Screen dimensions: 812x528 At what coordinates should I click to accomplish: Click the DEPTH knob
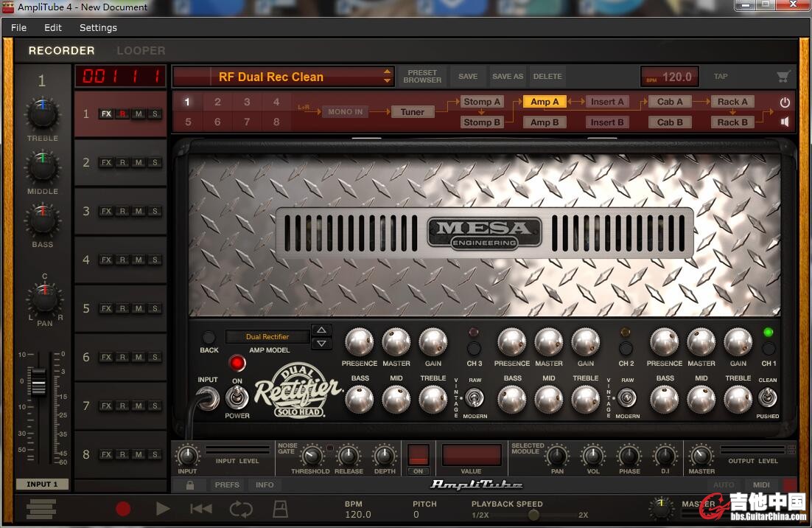point(384,456)
